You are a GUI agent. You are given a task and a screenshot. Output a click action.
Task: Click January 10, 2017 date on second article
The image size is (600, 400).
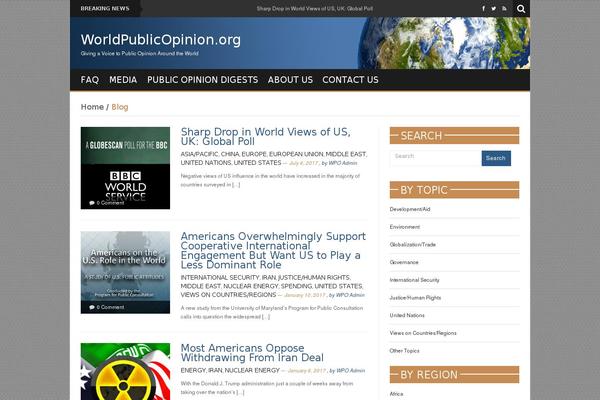click(305, 295)
